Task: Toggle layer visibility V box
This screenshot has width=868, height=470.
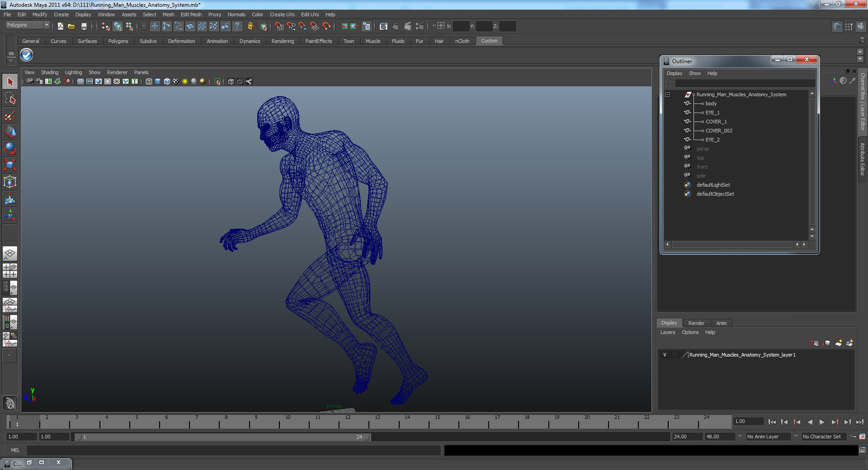Action: coord(665,355)
